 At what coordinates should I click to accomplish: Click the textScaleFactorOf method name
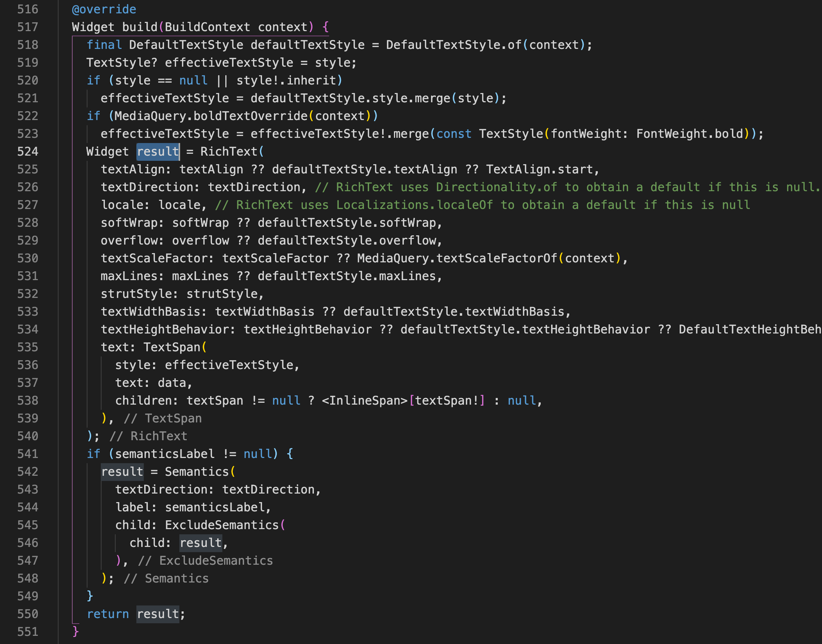[496, 258]
